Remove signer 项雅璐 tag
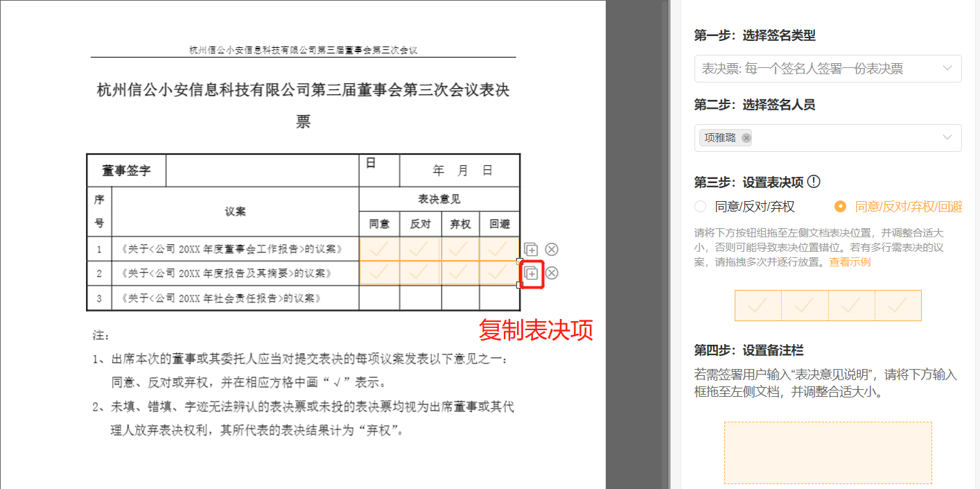 746,138
